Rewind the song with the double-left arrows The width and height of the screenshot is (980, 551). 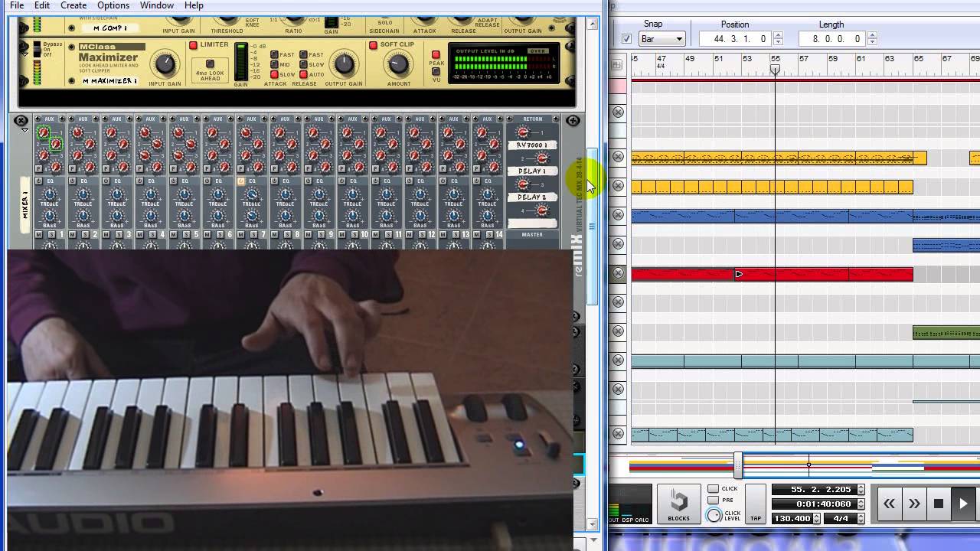[x=889, y=504]
